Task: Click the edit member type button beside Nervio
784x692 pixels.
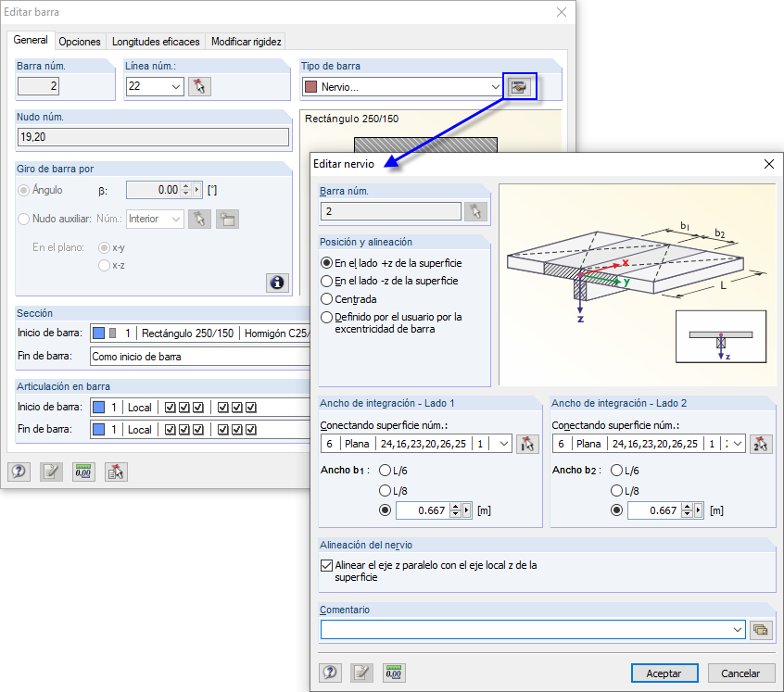Action: pos(519,86)
